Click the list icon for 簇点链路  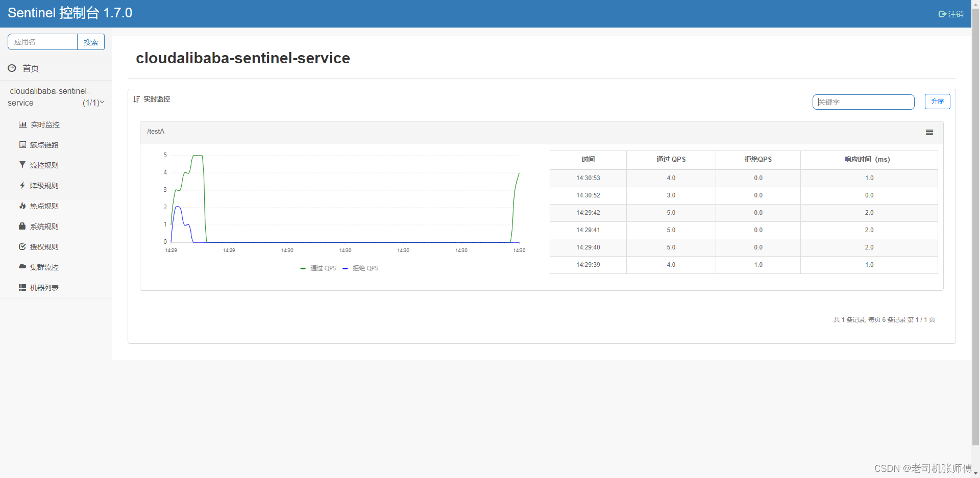click(x=22, y=145)
